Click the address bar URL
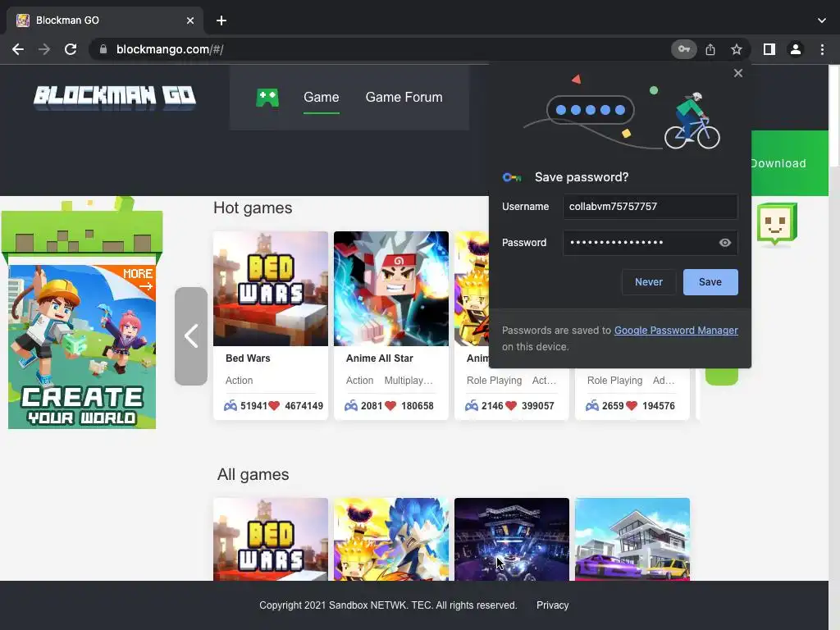 (170, 49)
